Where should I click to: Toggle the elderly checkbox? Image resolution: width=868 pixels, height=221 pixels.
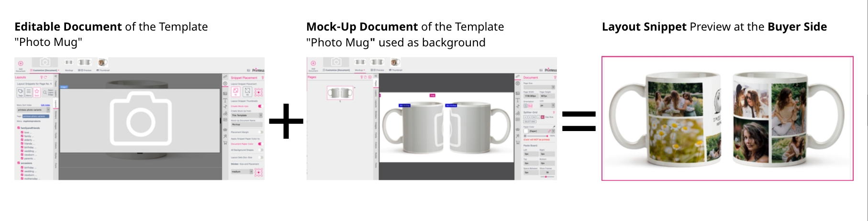click(22, 140)
